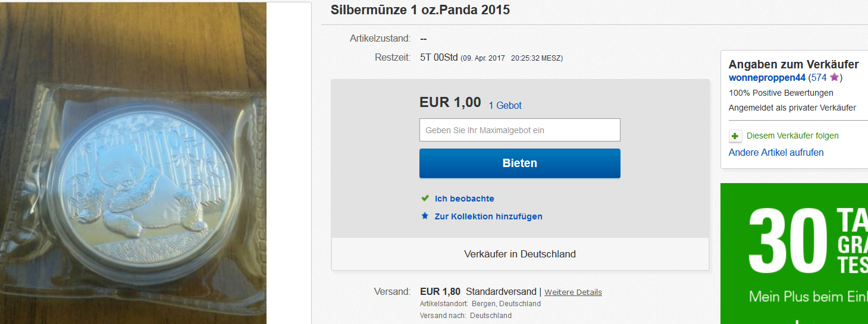
Task: Click Diesem Verkäufer folgen link
Action: point(792,136)
